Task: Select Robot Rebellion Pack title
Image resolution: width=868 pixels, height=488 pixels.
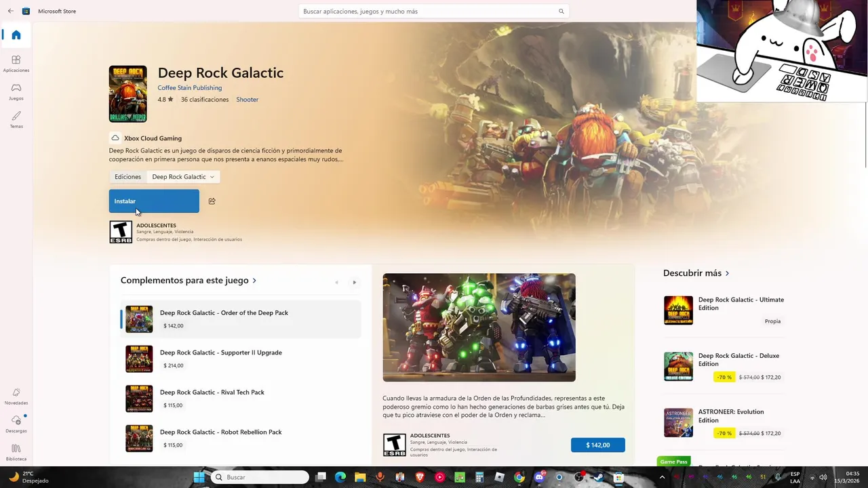Action: pos(221,432)
